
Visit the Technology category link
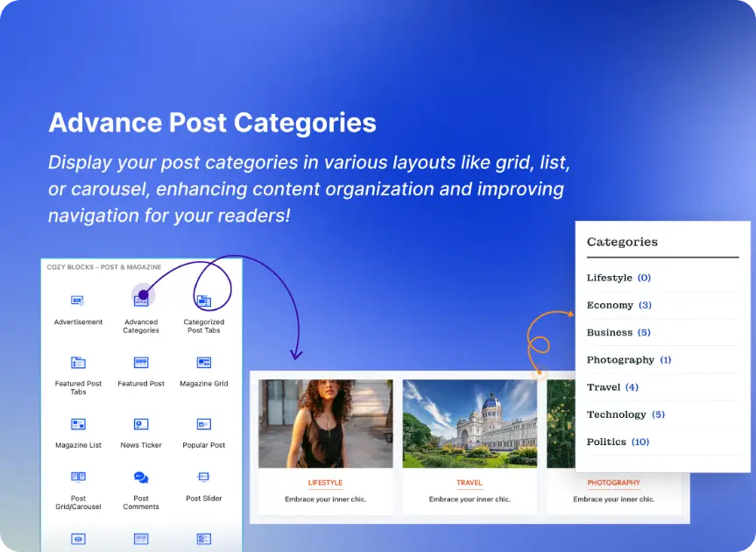click(x=616, y=414)
